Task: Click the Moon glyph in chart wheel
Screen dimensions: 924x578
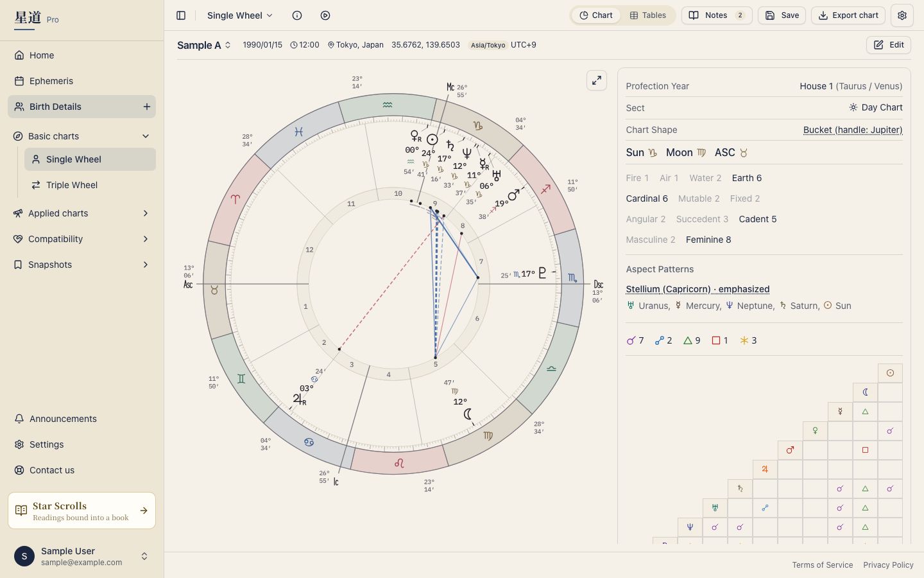Action: [468, 414]
